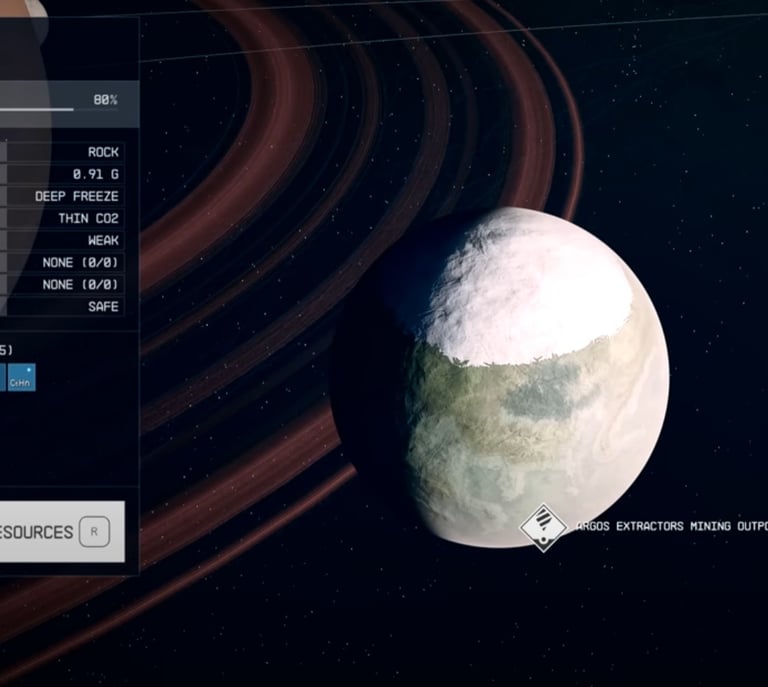Click the WEAK magnetosphere value

coord(103,240)
